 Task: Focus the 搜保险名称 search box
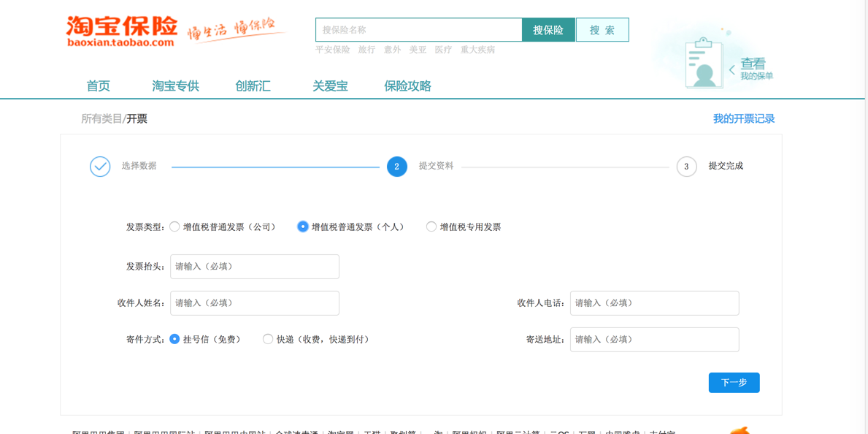[419, 30]
